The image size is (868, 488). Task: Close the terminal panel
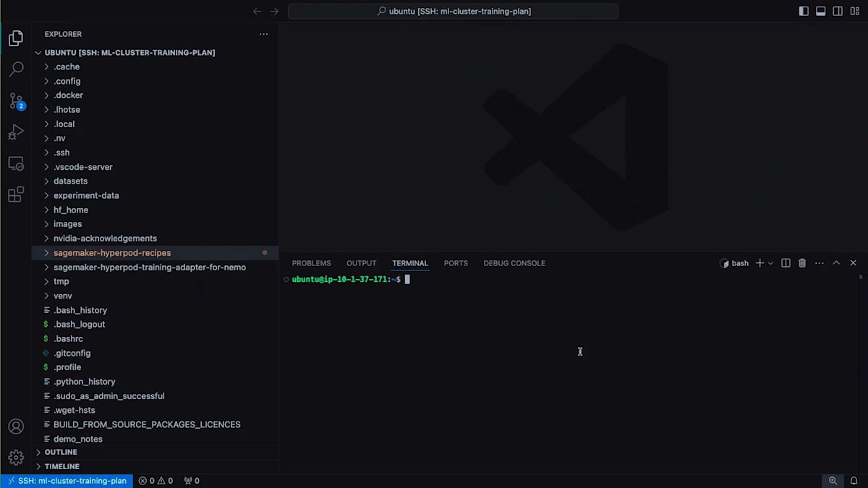pos(854,263)
